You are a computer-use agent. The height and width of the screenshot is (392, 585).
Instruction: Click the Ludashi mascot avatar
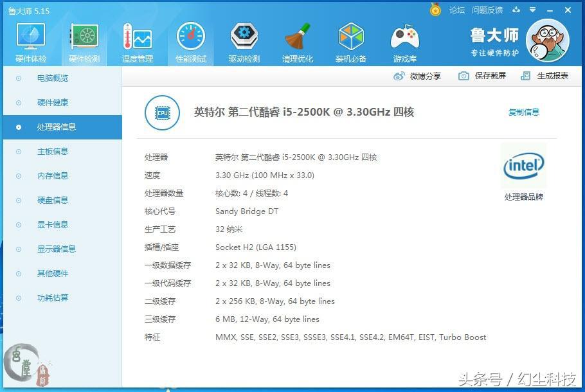[x=548, y=40]
